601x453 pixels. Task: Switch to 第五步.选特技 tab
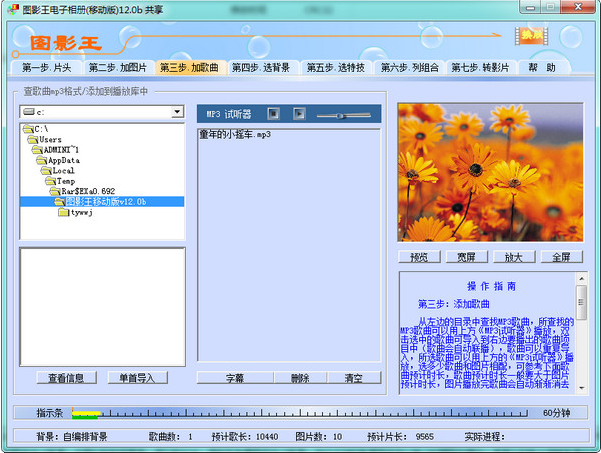(335, 67)
